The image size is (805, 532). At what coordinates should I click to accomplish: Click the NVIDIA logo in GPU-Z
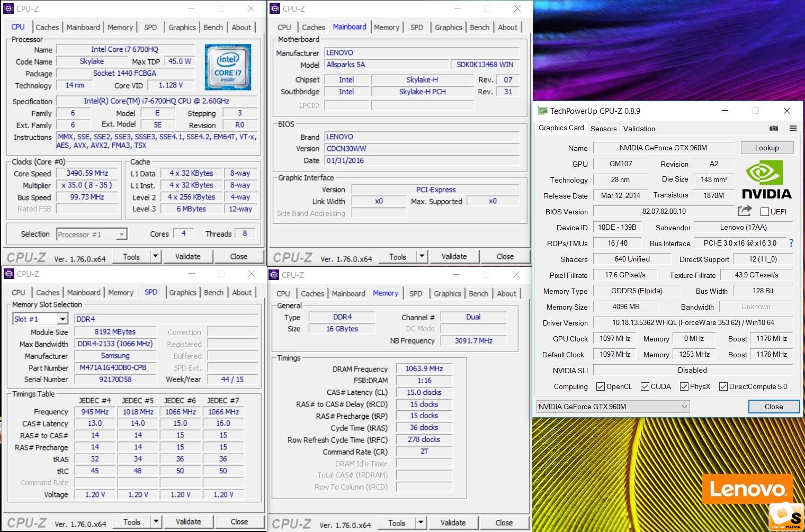pos(766,181)
